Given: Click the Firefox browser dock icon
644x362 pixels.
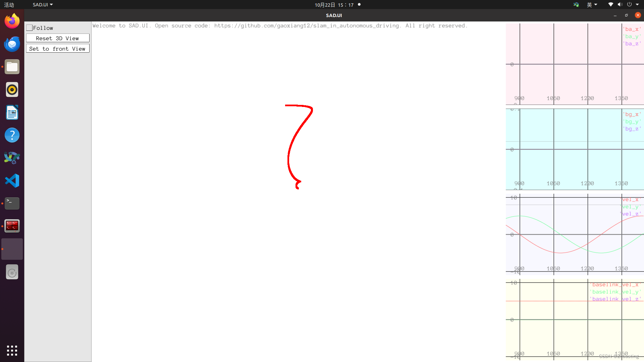Looking at the screenshot, I should click(12, 21).
